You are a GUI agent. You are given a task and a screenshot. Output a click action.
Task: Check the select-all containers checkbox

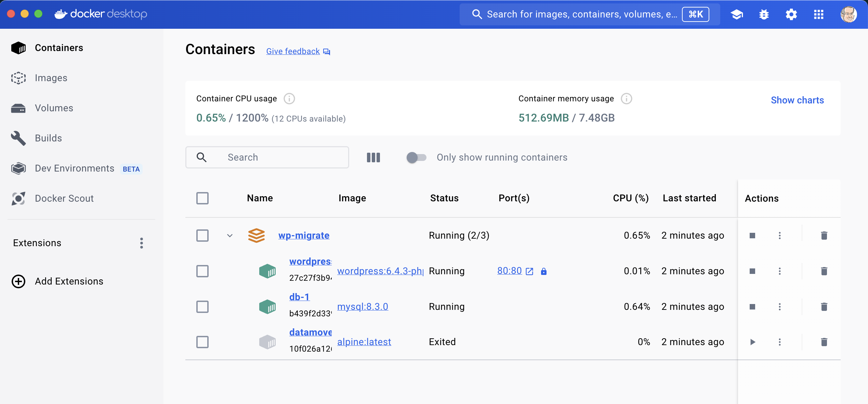[x=202, y=198]
